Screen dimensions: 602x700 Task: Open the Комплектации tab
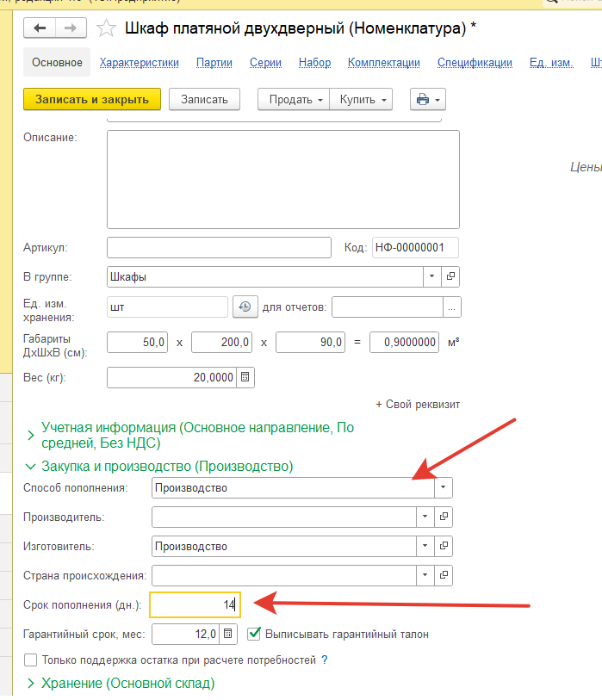pyautogui.click(x=384, y=63)
